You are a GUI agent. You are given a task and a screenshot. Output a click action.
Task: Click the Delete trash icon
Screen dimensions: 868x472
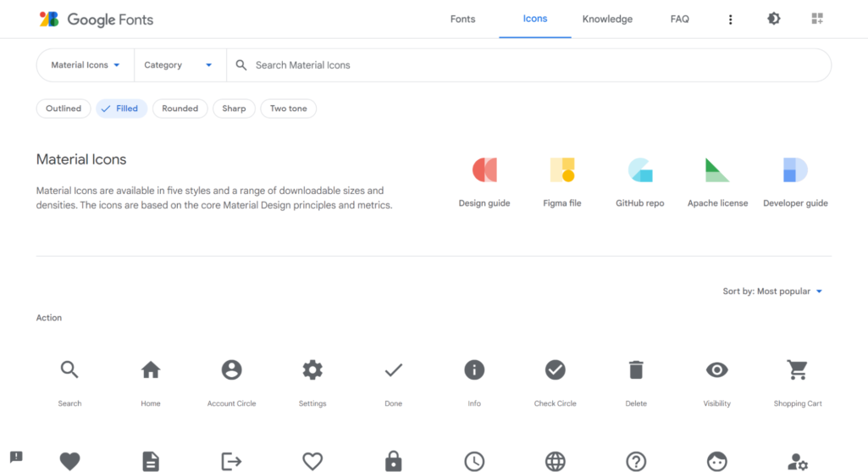(x=636, y=370)
